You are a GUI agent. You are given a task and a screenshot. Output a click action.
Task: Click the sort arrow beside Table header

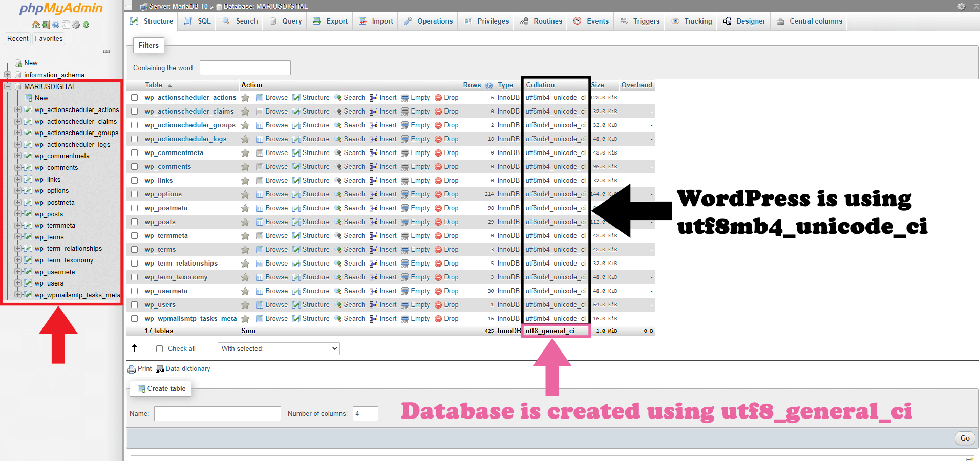click(x=170, y=86)
